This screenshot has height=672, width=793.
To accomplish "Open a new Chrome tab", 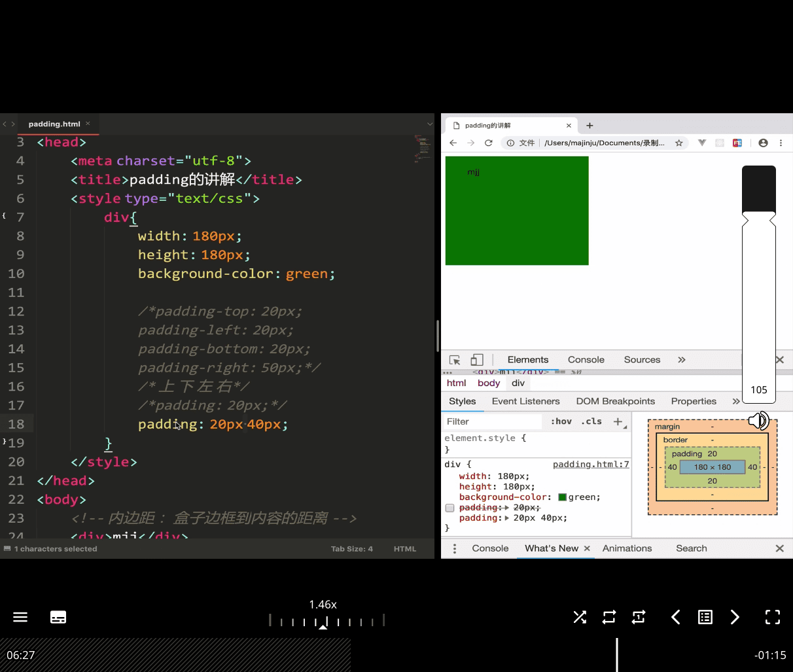I will (590, 126).
